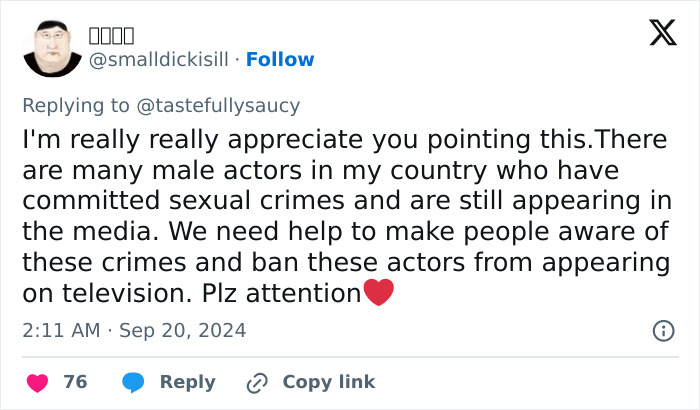Click the 76 likes count
This screenshot has height=410, width=700.
75,382
